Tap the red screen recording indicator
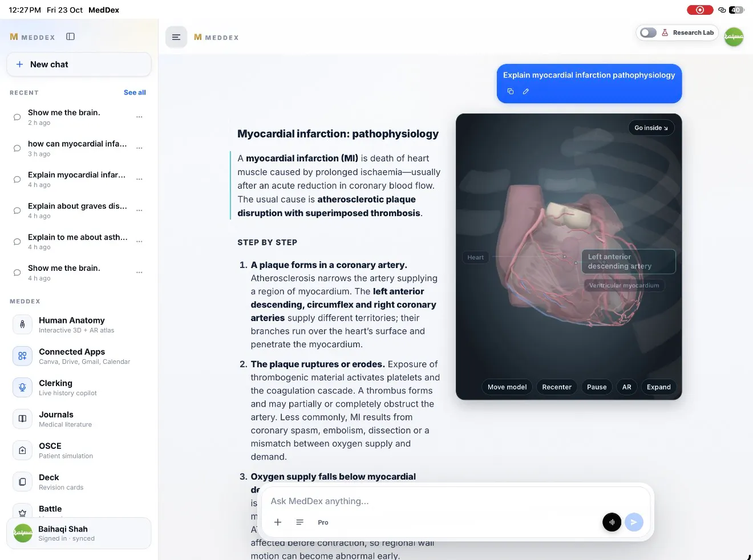753x560 pixels. tap(700, 10)
